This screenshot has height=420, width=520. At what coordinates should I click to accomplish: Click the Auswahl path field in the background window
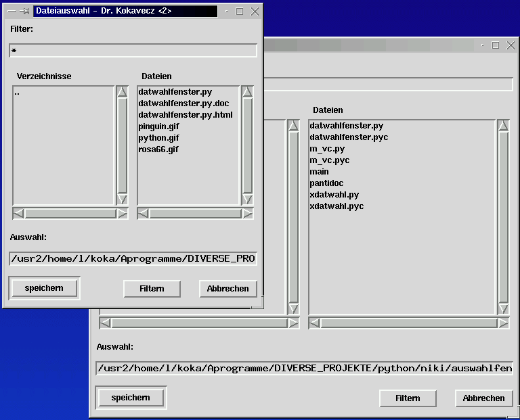coord(304,369)
